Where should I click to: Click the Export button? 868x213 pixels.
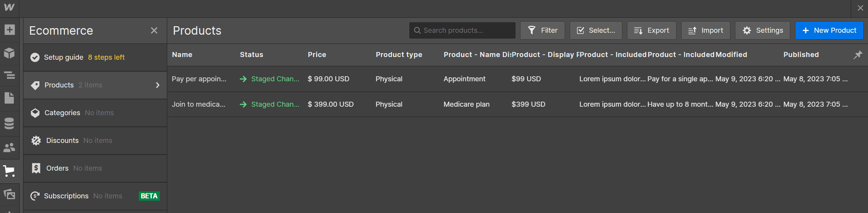click(x=652, y=30)
